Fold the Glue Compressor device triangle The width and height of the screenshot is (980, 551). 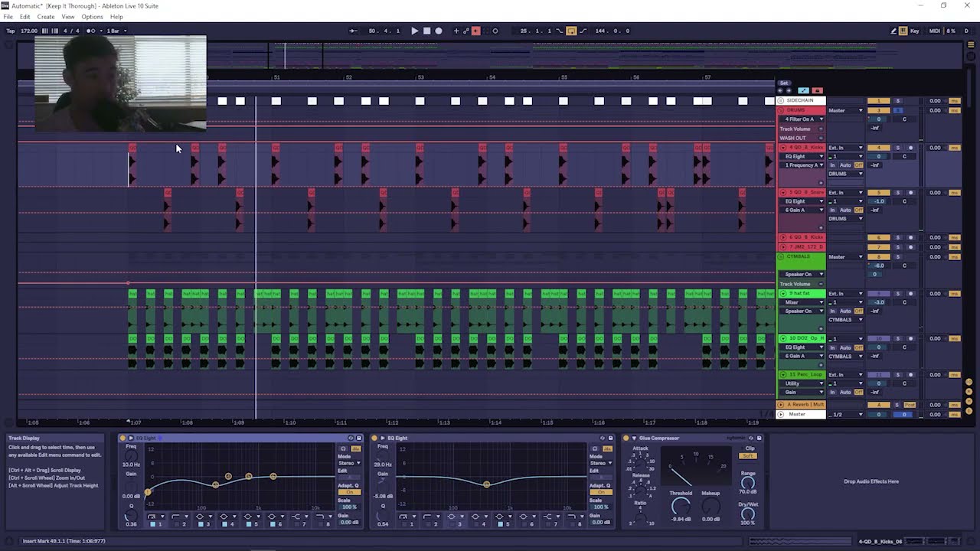633,439
